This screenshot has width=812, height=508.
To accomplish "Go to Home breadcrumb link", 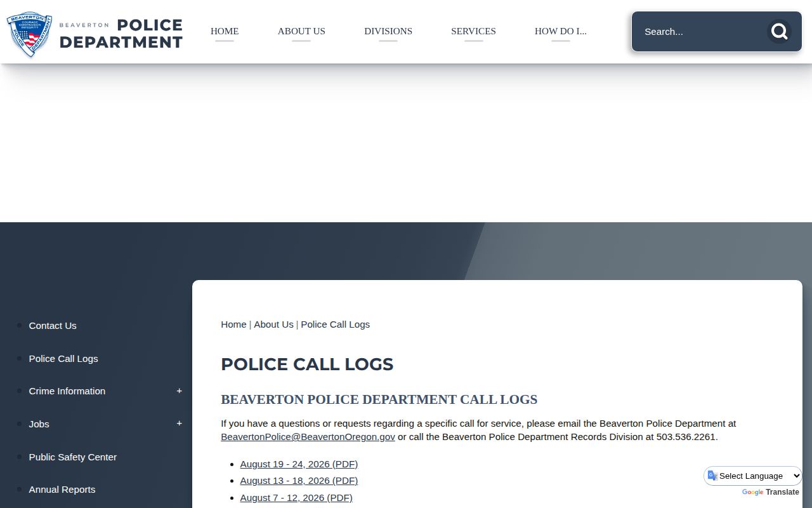I will point(233,324).
